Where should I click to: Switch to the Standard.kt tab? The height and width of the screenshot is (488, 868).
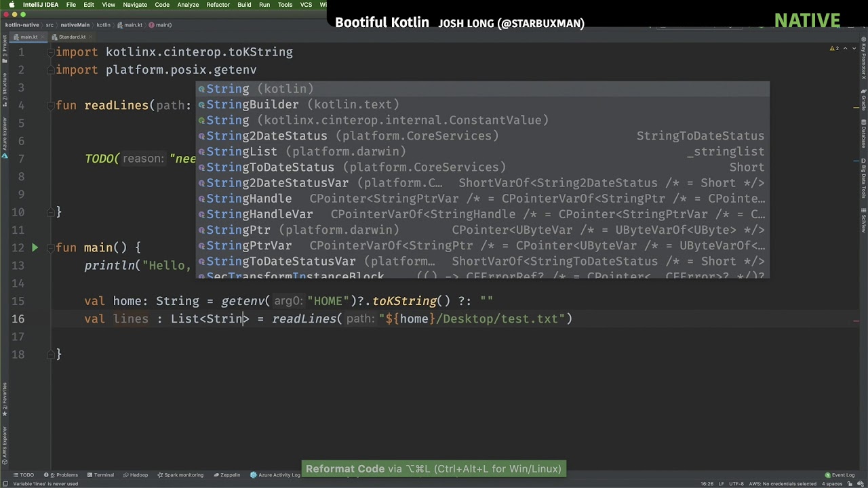(72, 37)
